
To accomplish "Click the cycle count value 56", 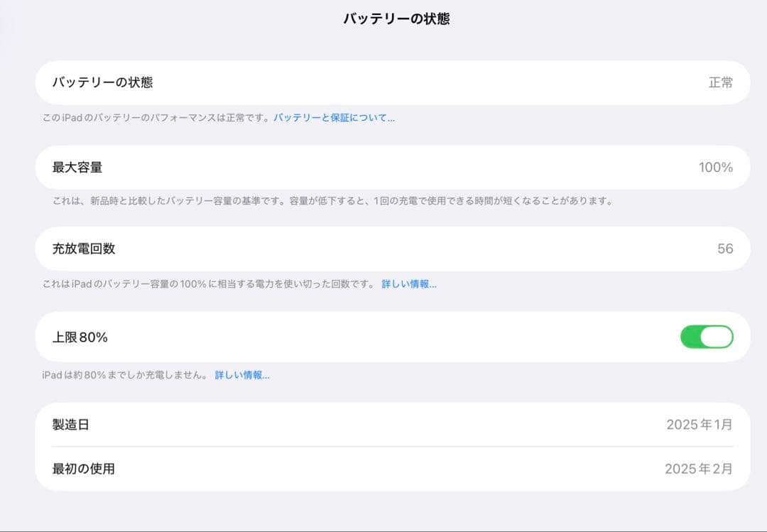I will [x=727, y=249].
